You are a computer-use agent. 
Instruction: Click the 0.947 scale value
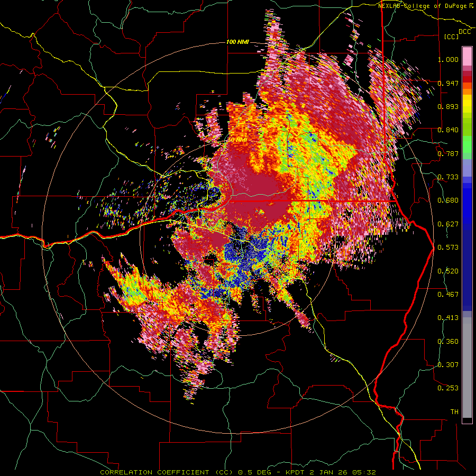pyautogui.click(x=448, y=83)
